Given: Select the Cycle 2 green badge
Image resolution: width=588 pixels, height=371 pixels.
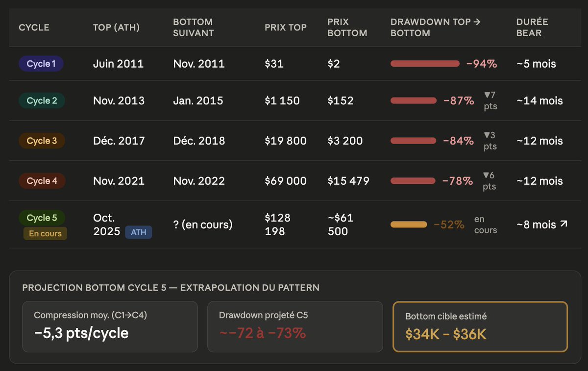Looking at the screenshot, I should 42,100.
